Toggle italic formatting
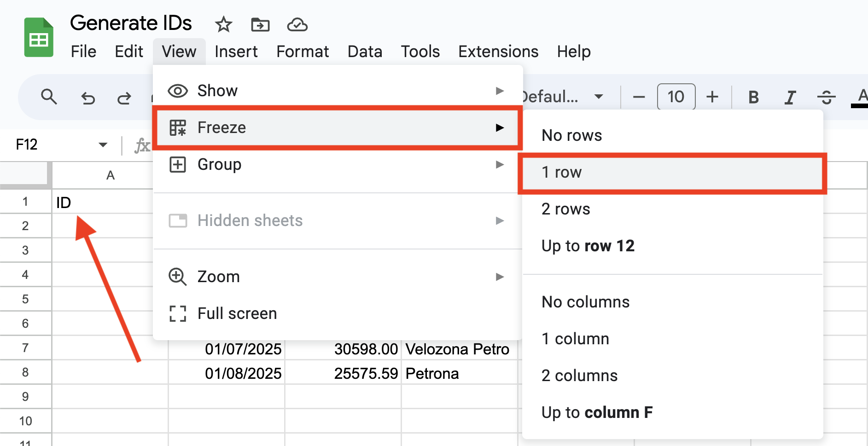 790,97
